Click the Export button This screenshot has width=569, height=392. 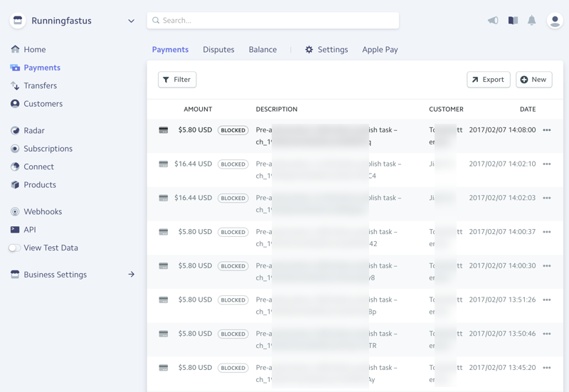[489, 80]
